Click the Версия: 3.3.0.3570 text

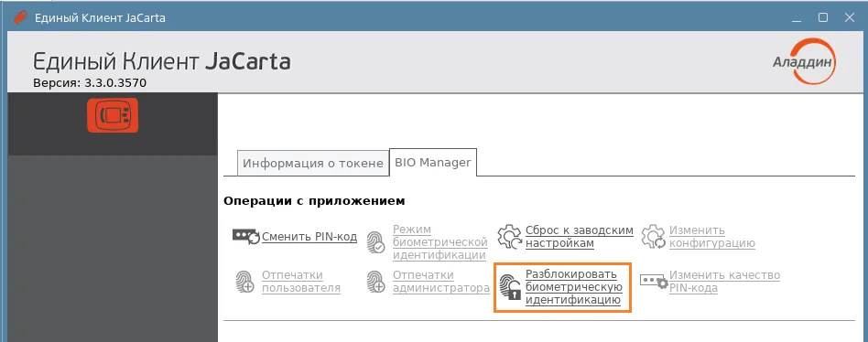[x=91, y=83]
